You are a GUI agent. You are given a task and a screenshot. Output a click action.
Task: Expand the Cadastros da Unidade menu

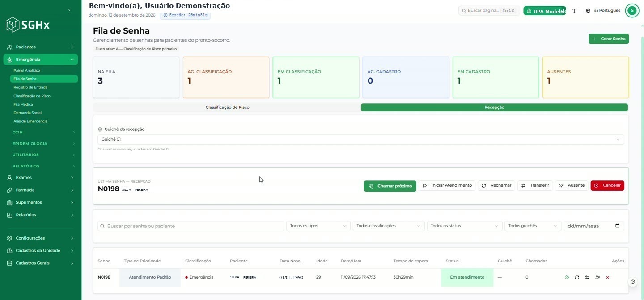[40, 251]
